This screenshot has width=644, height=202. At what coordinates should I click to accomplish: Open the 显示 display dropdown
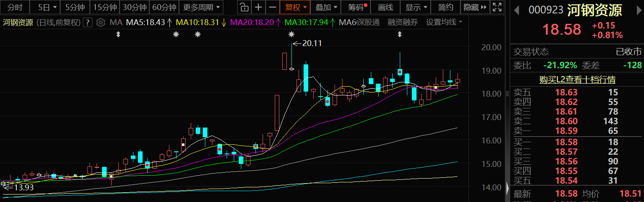(x=417, y=7)
